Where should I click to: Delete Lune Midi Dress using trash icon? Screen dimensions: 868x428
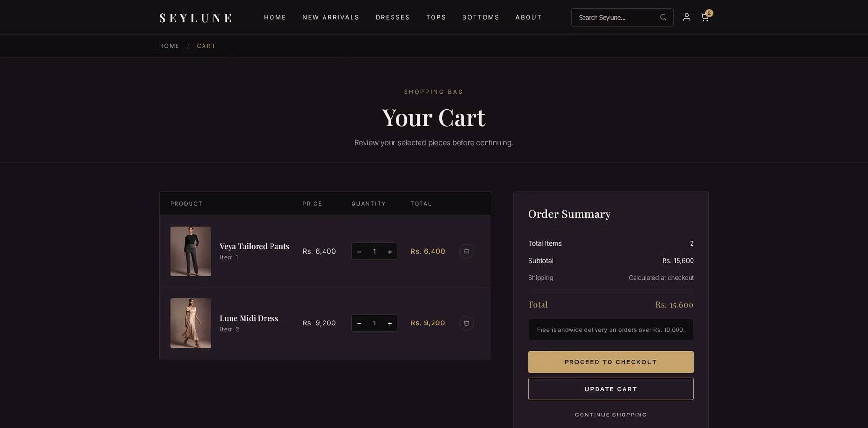pyautogui.click(x=466, y=323)
